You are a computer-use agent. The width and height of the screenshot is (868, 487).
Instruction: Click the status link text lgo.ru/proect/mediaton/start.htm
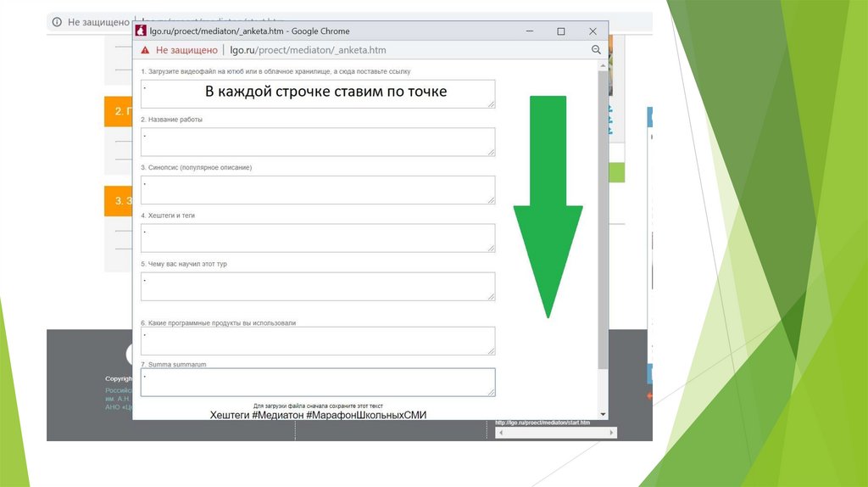click(x=542, y=423)
